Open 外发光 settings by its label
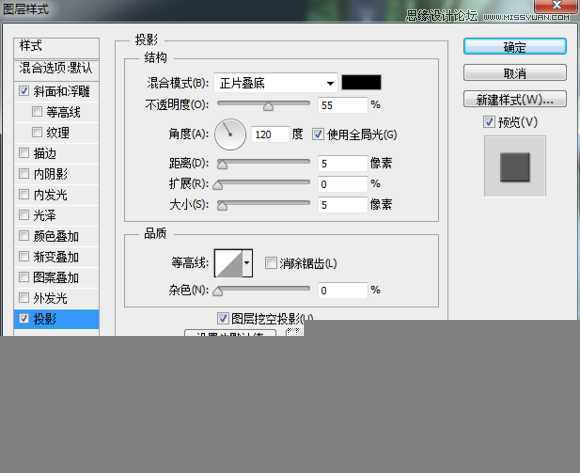The image size is (580, 473). pos(50,298)
